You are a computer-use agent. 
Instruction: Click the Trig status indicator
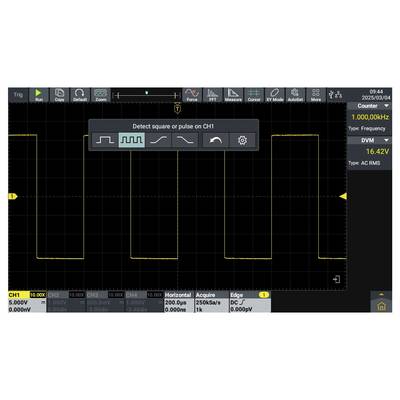tap(18, 95)
